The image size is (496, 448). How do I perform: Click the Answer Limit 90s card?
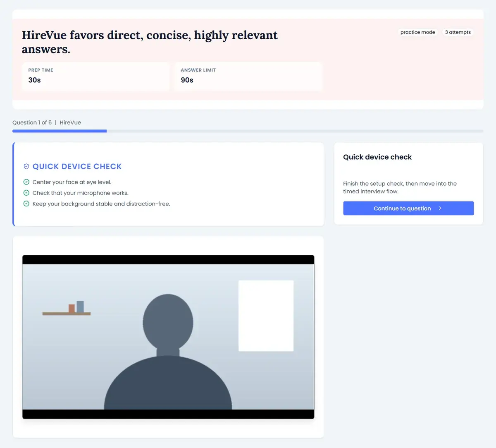248,76
